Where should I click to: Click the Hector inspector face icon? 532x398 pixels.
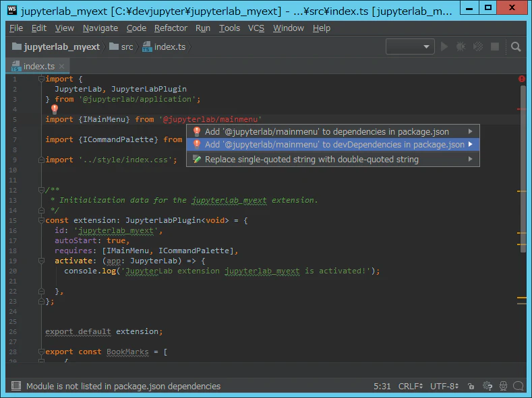[503, 386]
